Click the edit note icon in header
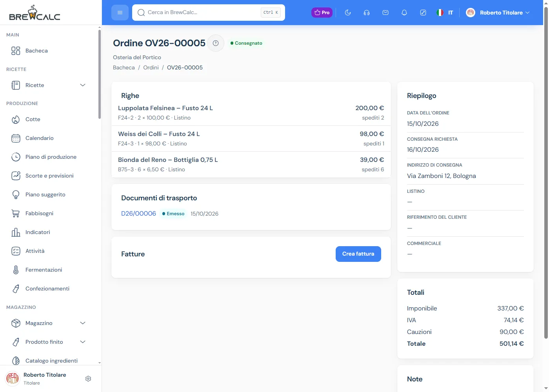549x392 pixels. point(423,13)
